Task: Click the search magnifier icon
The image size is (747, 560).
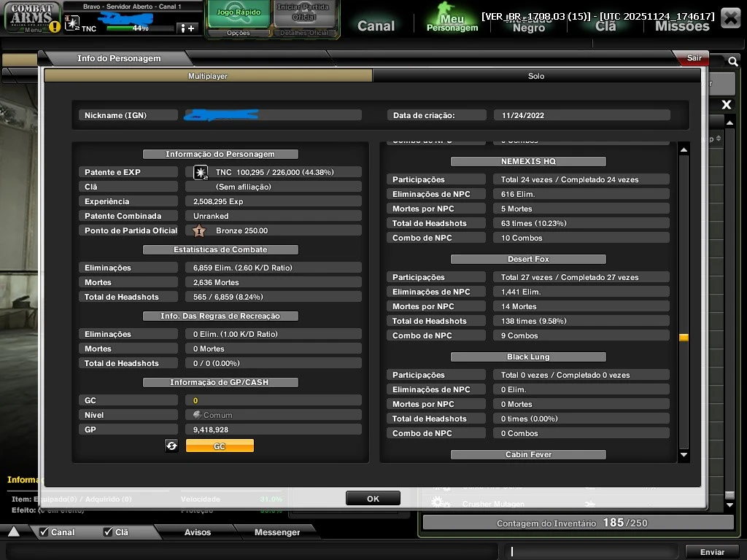Action: click(x=732, y=62)
